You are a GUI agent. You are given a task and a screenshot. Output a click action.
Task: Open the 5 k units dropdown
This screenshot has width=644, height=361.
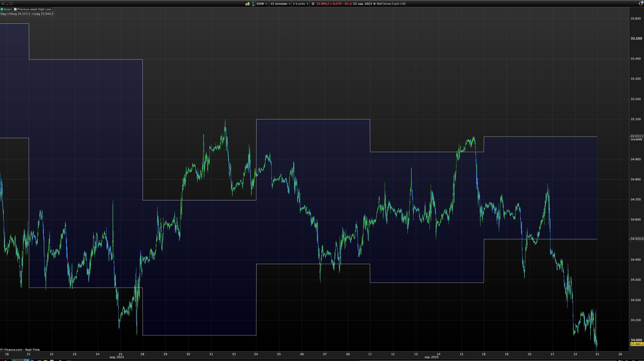coord(300,4)
